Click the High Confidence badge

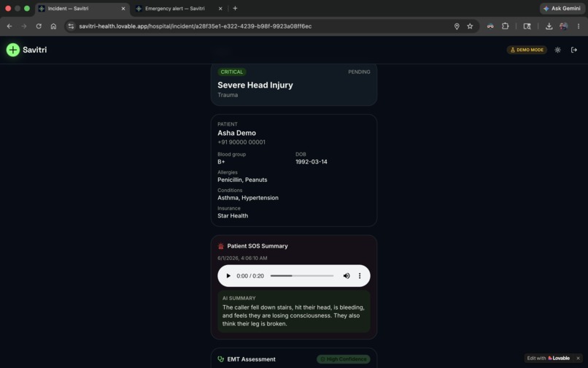[x=343, y=359]
